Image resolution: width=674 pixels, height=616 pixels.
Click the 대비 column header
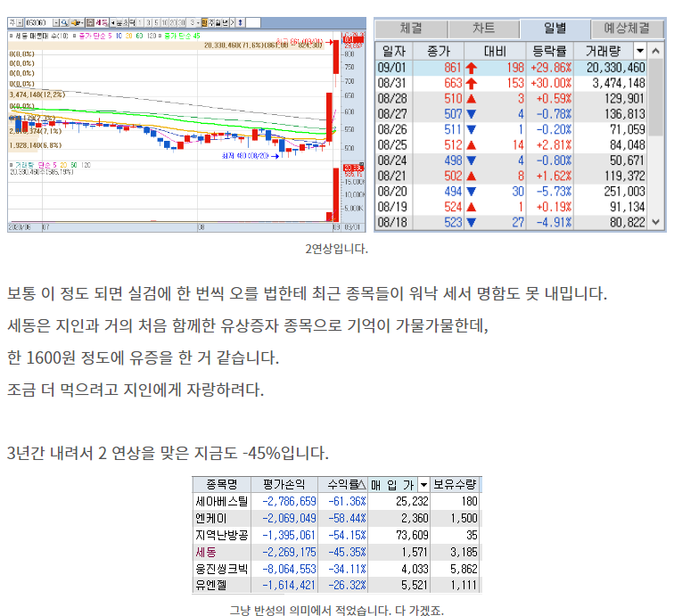point(495,52)
